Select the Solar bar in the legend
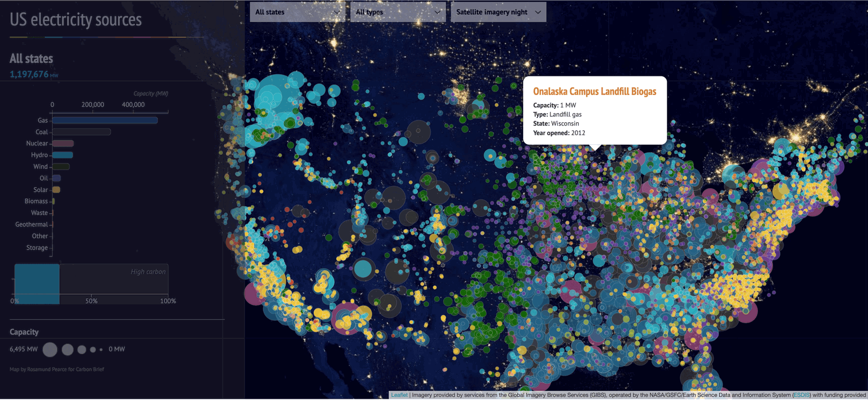 click(57, 190)
